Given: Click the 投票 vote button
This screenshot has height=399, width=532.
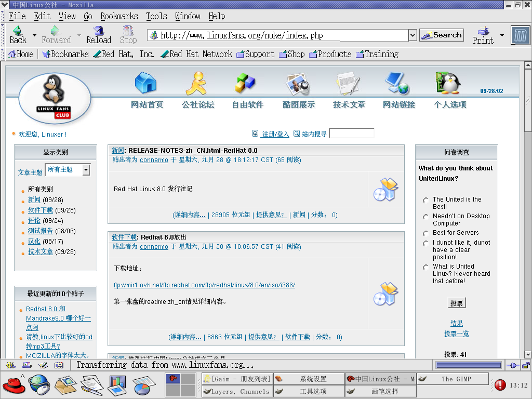Looking at the screenshot, I should (456, 303).
